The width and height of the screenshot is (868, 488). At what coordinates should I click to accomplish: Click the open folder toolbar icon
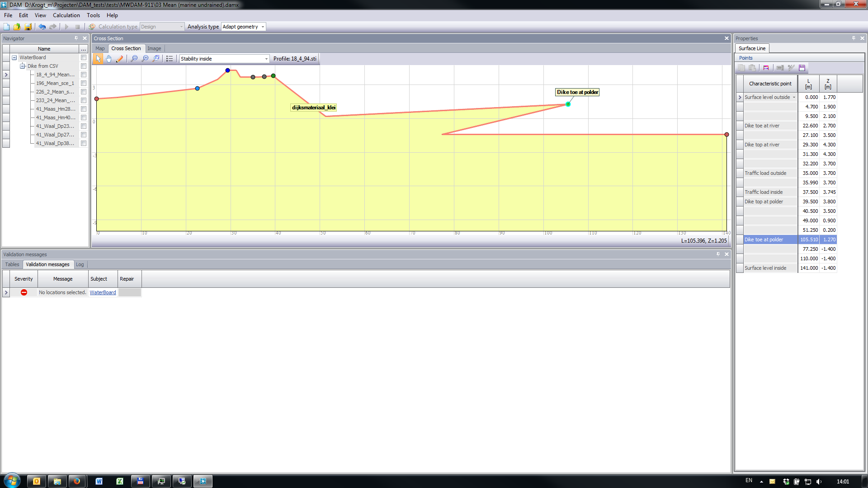coord(17,27)
